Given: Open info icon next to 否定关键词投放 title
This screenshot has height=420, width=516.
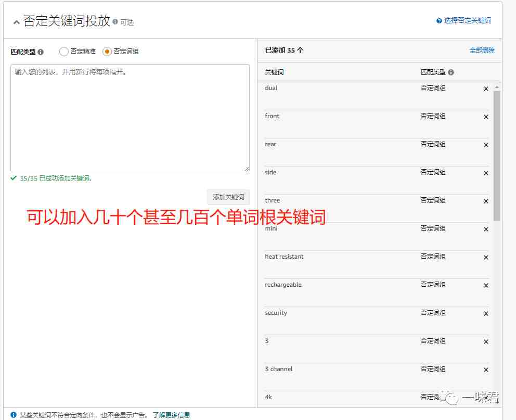Looking at the screenshot, I should (115, 22).
